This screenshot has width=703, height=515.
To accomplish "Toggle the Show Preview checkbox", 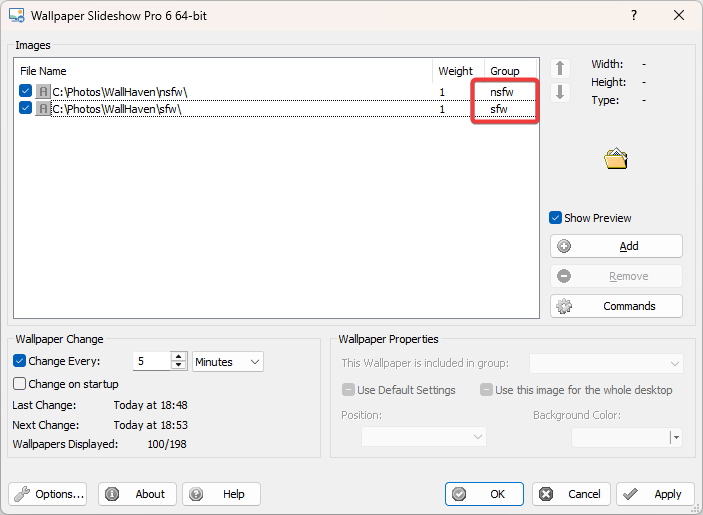I will (x=555, y=218).
